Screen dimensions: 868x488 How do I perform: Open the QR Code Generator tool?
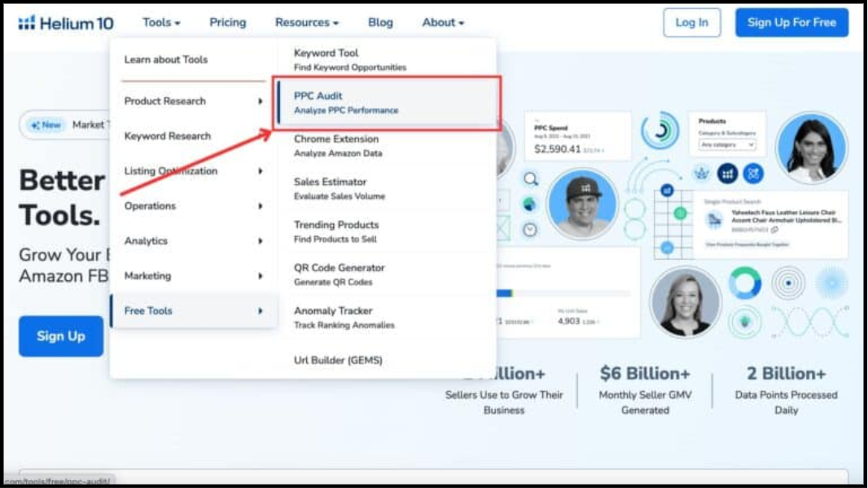[x=340, y=274]
